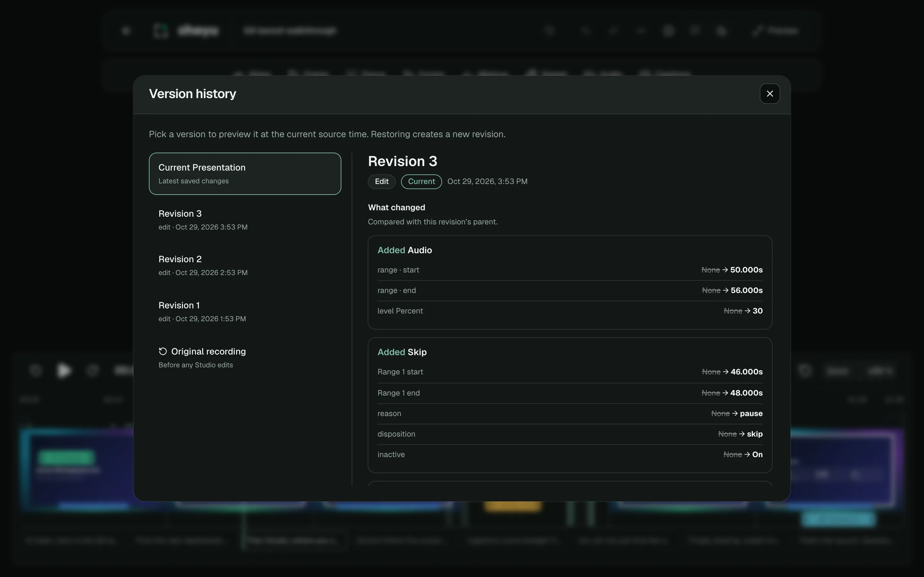
Task: Click the Added Audio change heading
Action: (x=404, y=250)
